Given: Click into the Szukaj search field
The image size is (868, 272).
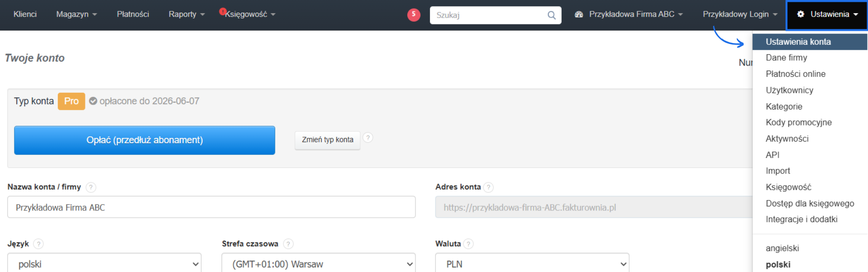Looking at the screenshot, I should (489, 15).
